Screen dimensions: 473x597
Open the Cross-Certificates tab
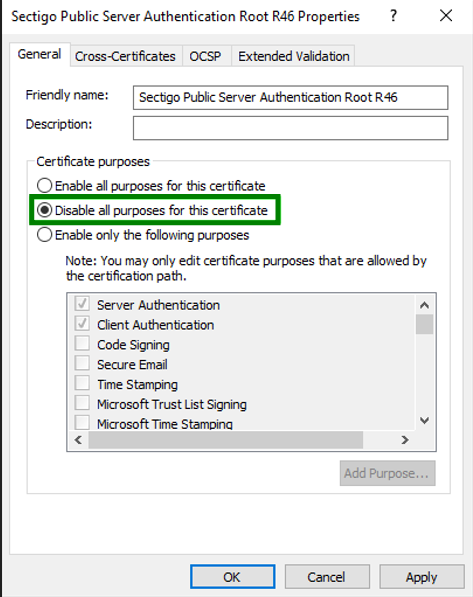pyautogui.click(x=125, y=56)
